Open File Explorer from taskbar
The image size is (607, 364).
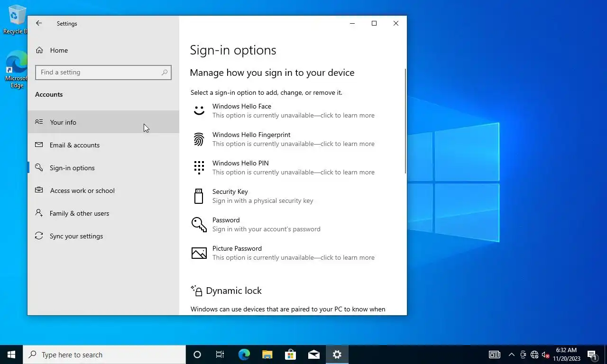(267, 355)
